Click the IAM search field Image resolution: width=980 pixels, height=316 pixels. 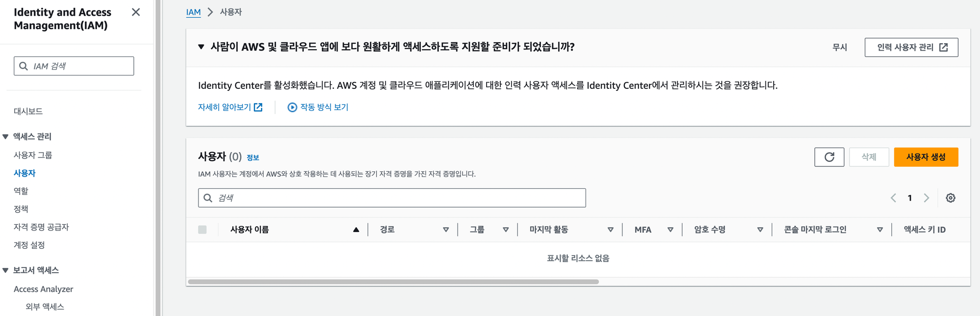click(x=74, y=66)
